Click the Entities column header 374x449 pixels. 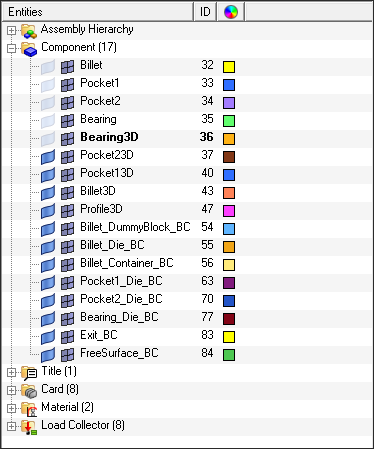tap(98, 12)
